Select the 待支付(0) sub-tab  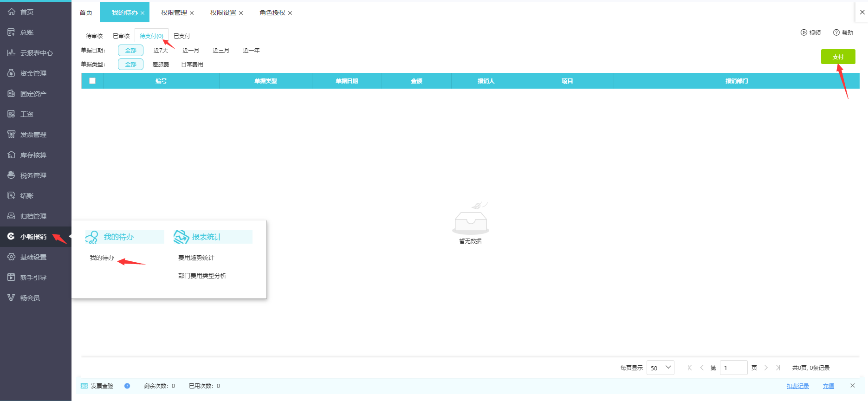coord(151,36)
